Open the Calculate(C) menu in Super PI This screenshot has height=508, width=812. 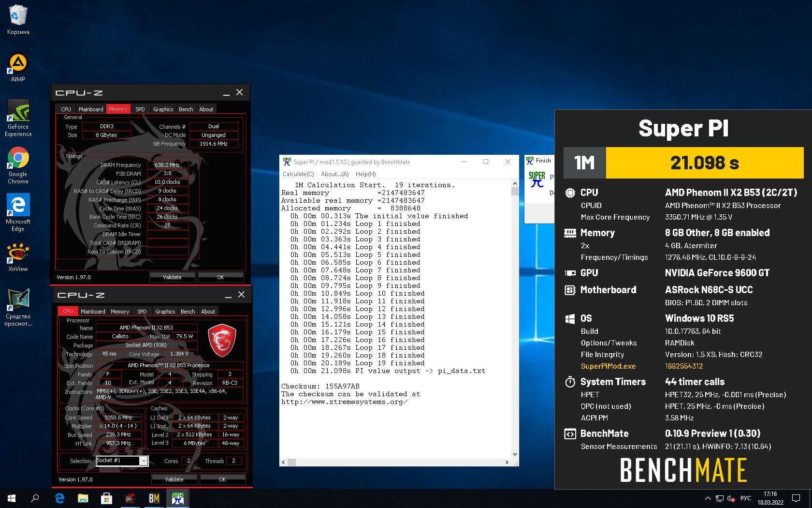298,174
